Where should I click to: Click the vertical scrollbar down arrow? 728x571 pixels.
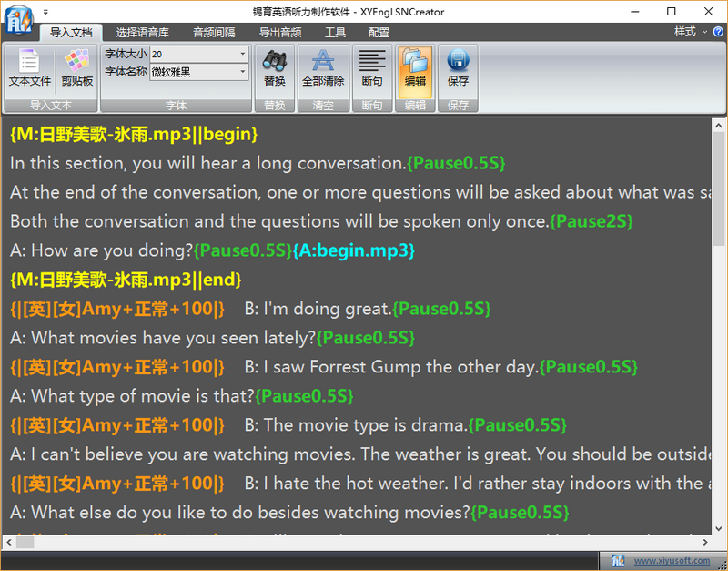(718, 528)
